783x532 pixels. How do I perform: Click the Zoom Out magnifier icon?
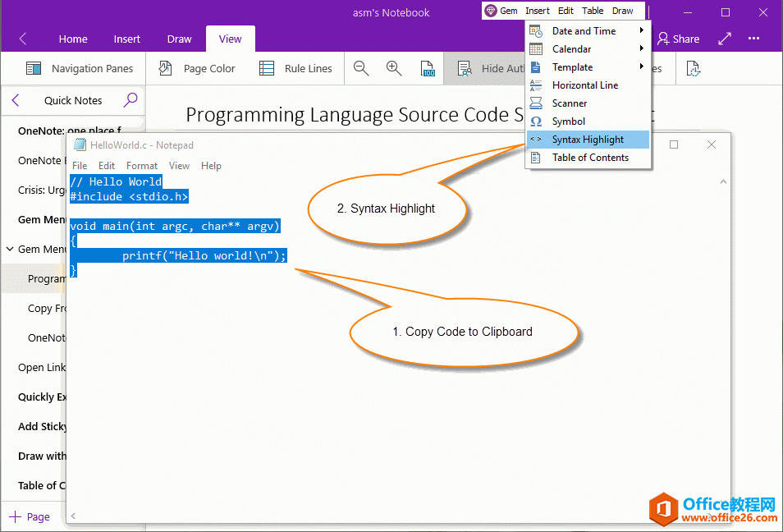click(x=361, y=68)
